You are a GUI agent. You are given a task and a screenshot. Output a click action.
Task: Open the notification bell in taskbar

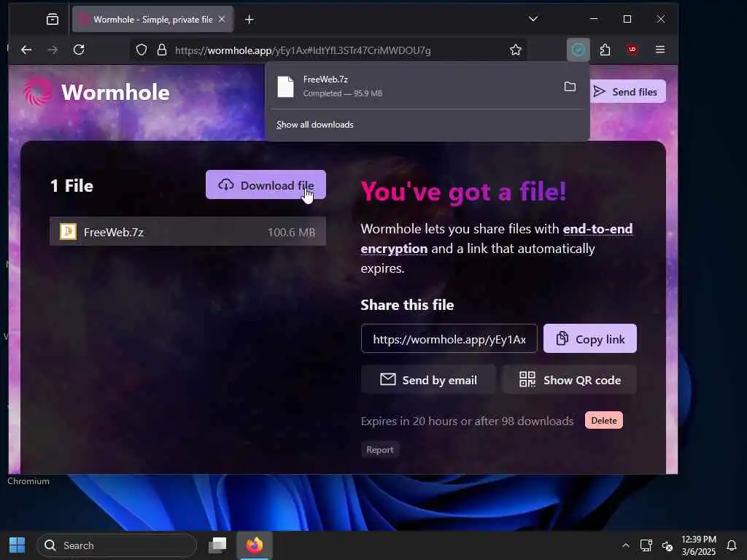(732, 545)
